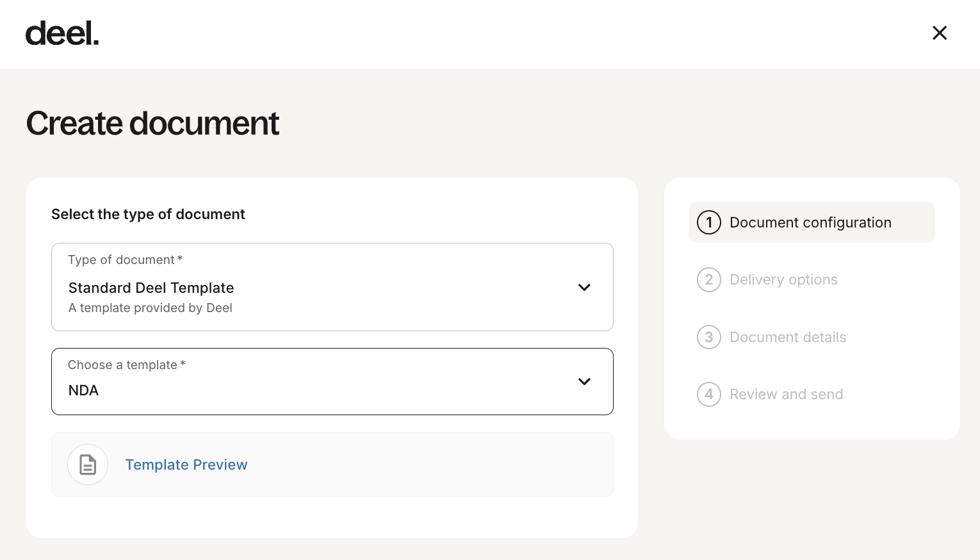Viewport: 980px width, 560px height.
Task: Click the step 4 circle icon
Action: pos(709,394)
